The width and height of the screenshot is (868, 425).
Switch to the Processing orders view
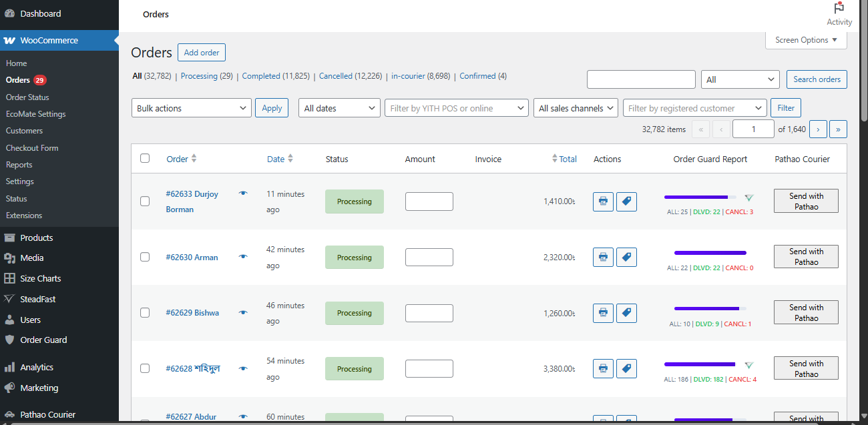click(x=200, y=75)
